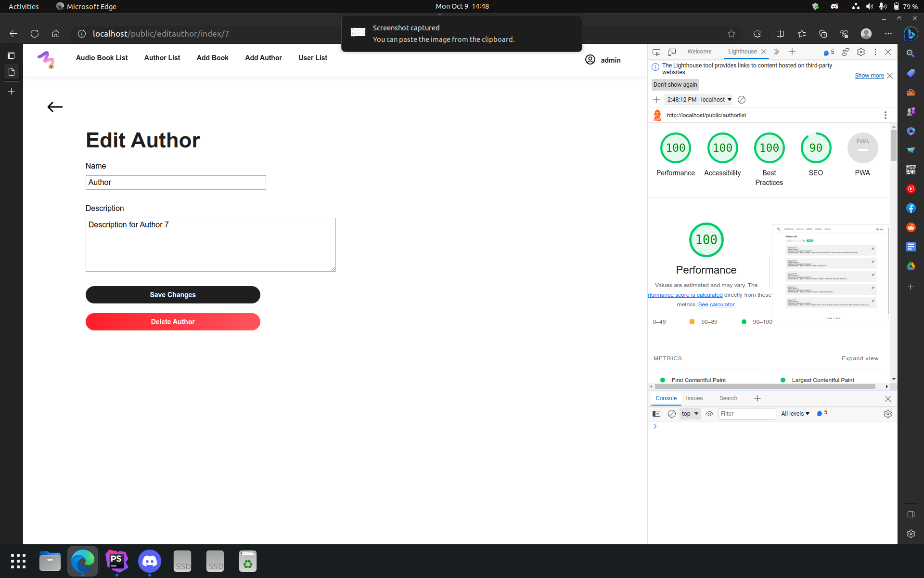Click the Save Changes button
This screenshot has width=924, height=578.
coord(173,295)
